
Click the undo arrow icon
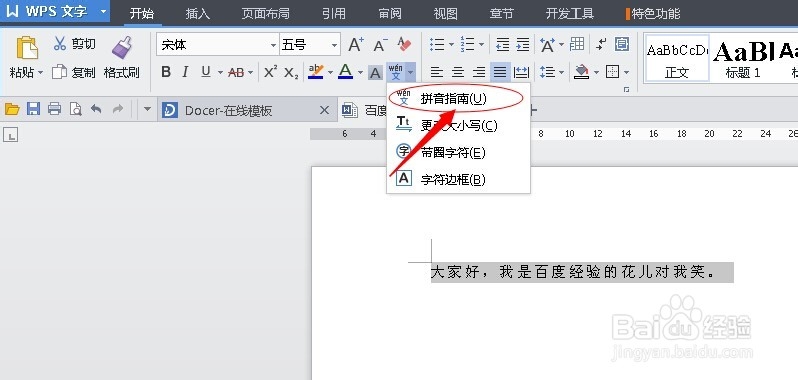[96, 109]
